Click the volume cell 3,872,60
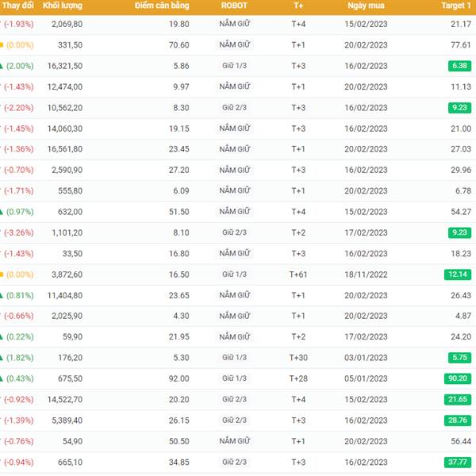 pos(67,274)
